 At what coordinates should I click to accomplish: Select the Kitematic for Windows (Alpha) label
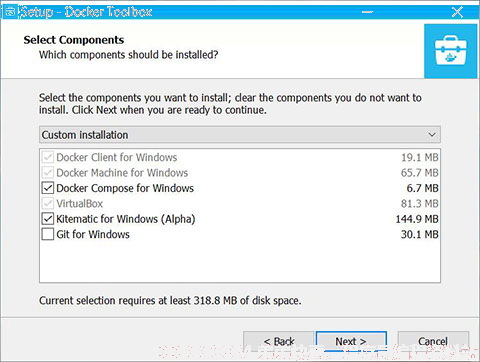click(126, 219)
